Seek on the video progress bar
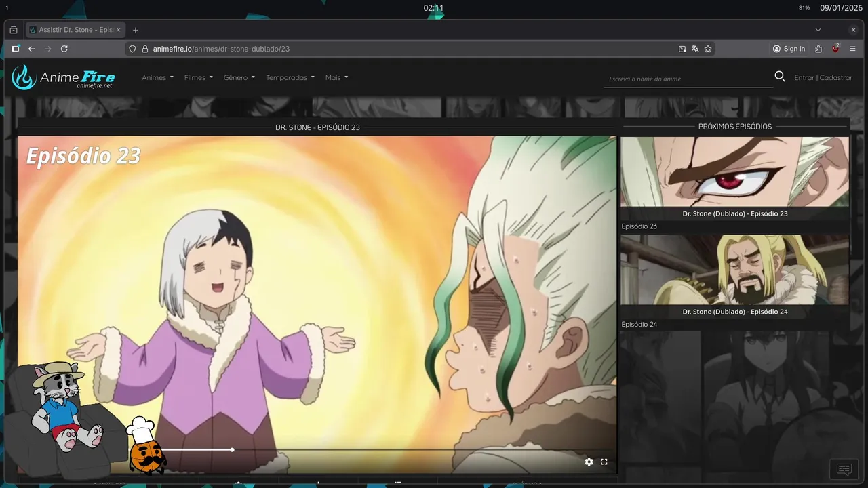Viewport: 868px width, 488px height. click(380, 449)
